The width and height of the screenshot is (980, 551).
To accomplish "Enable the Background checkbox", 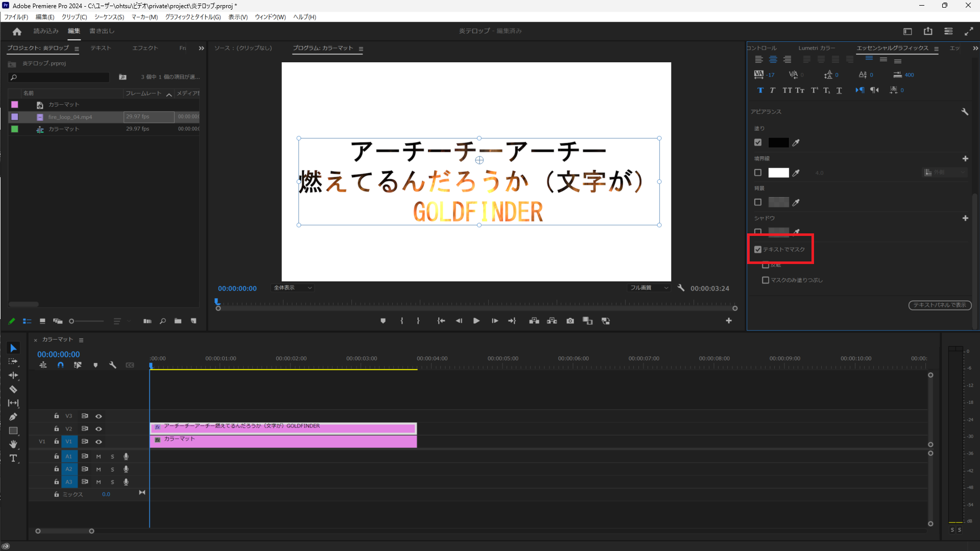I will 758,202.
